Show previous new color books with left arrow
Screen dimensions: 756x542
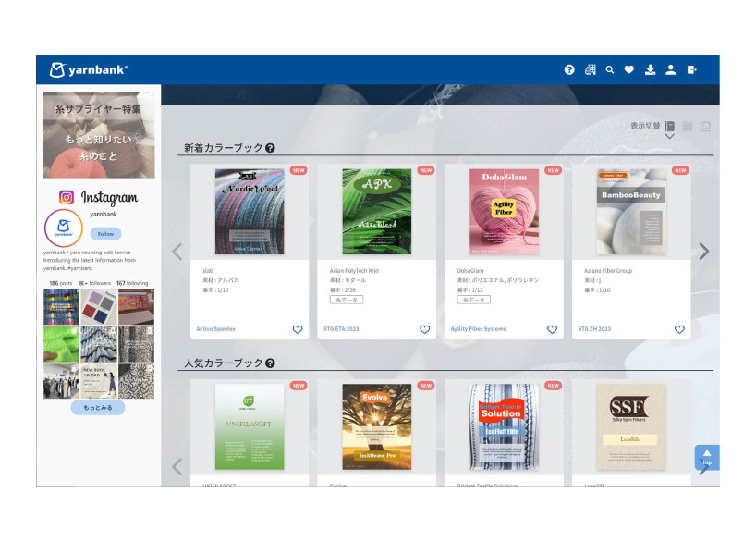tap(177, 251)
